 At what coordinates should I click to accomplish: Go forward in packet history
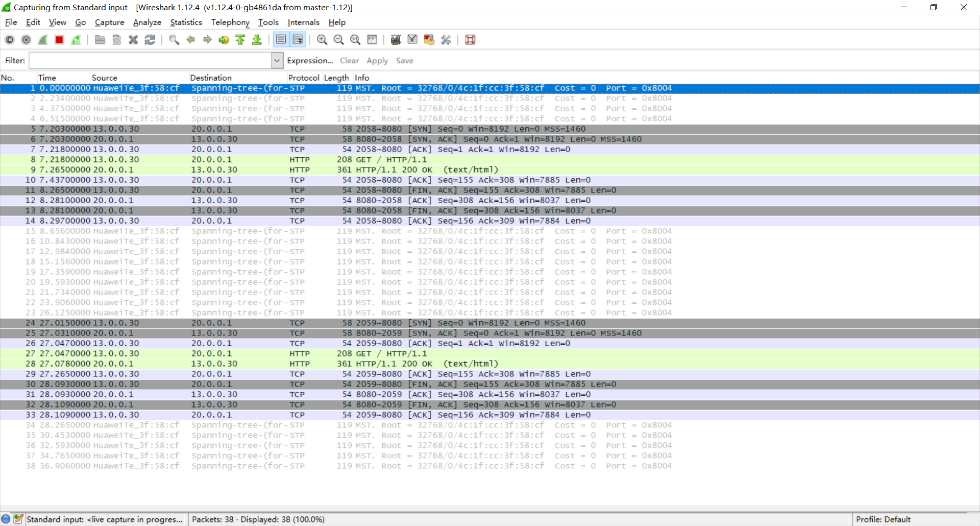point(207,40)
